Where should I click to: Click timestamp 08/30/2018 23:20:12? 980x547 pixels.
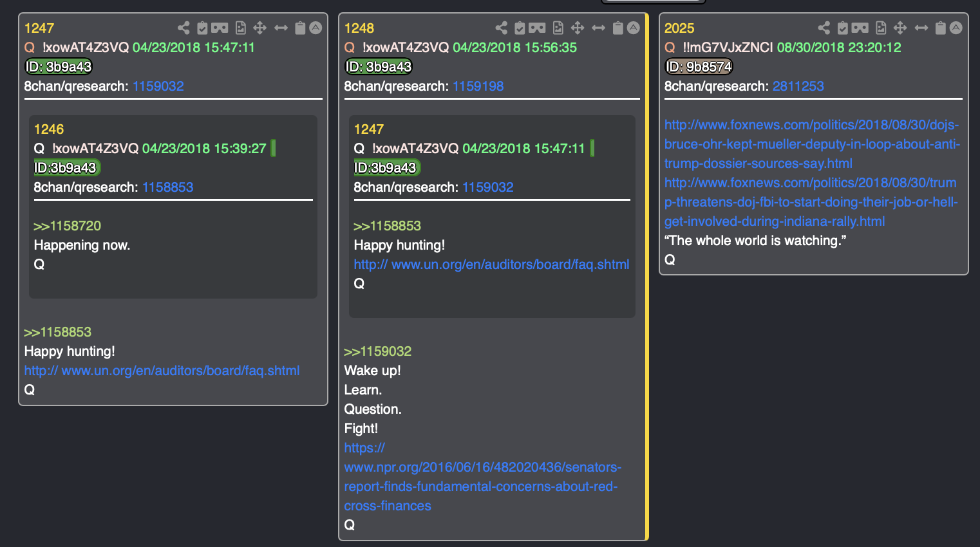[839, 48]
